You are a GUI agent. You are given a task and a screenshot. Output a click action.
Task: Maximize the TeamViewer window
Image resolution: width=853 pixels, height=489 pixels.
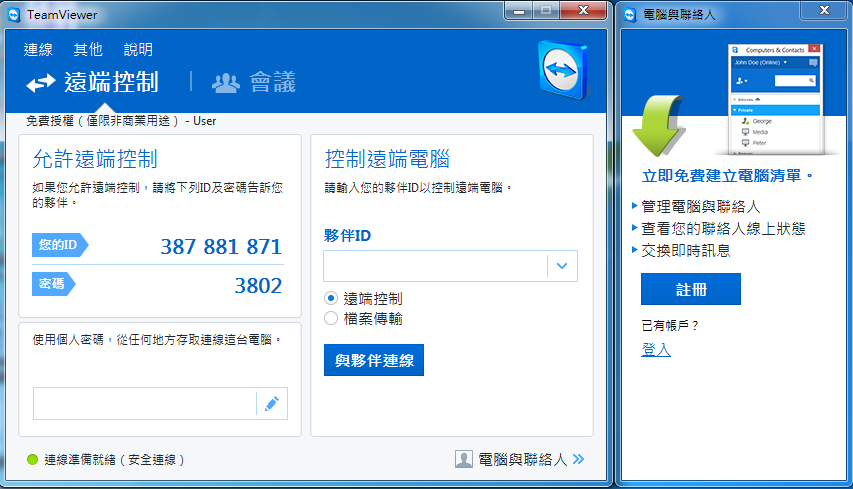(546, 11)
